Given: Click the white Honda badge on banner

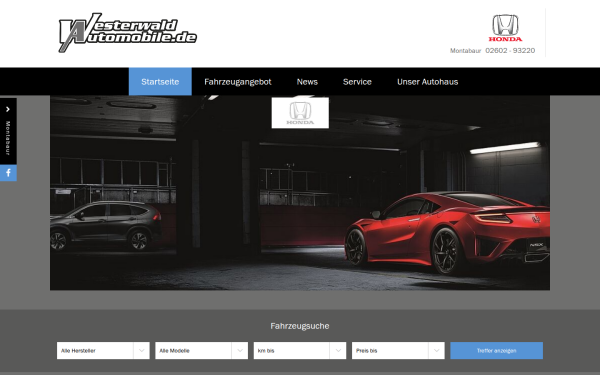Looking at the screenshot, I should (x=300, y=113).
